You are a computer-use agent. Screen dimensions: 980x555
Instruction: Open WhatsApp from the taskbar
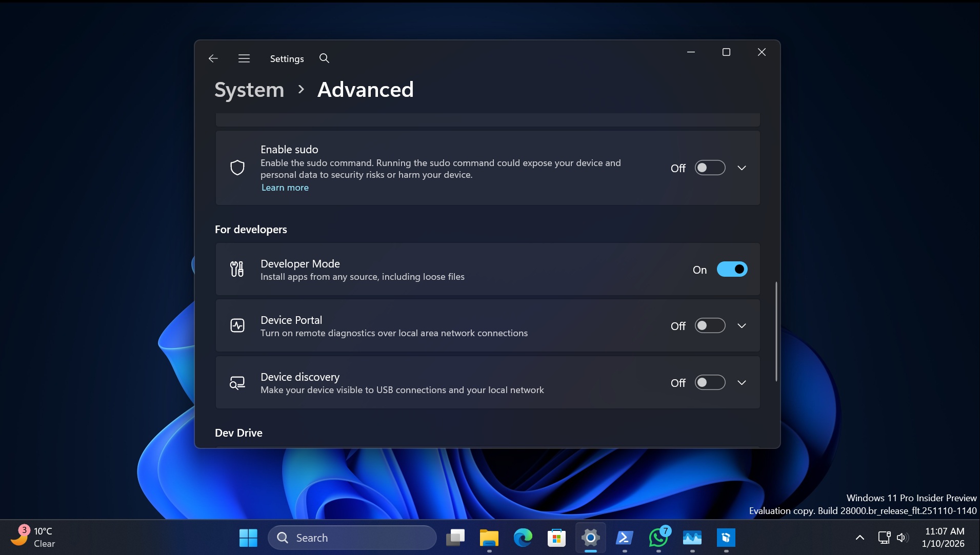tap(658, 538)
